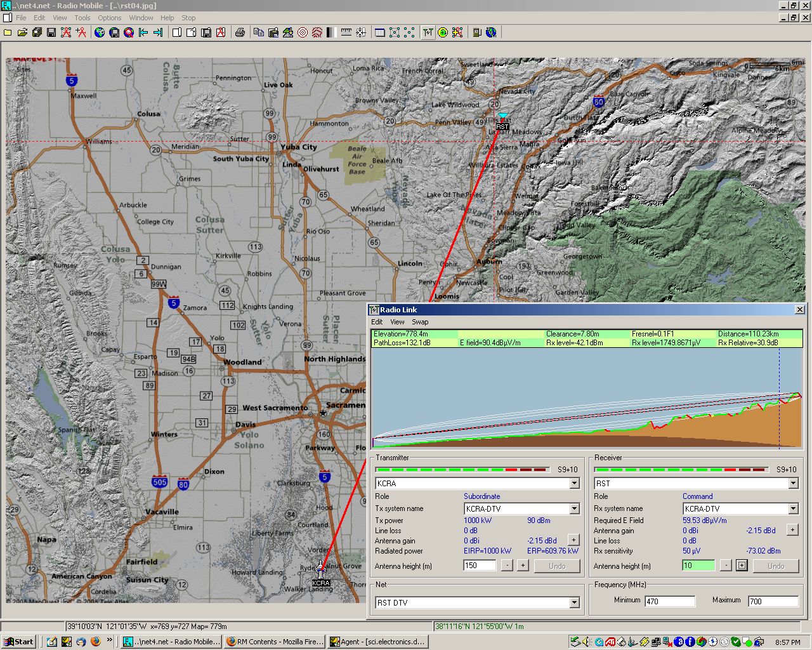Open Firefox from the quick launch bar
The image size is (812, 650).
[95, 642]
